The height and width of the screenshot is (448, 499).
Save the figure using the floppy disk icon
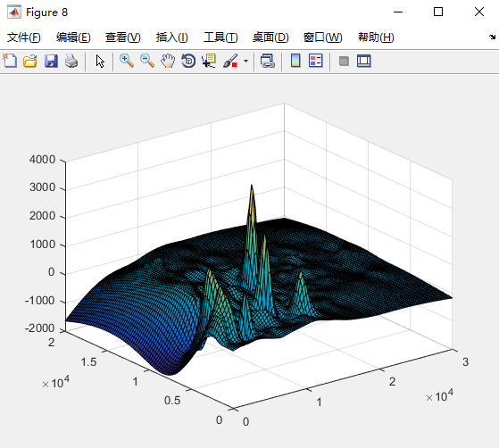click(x=51, y=61)
